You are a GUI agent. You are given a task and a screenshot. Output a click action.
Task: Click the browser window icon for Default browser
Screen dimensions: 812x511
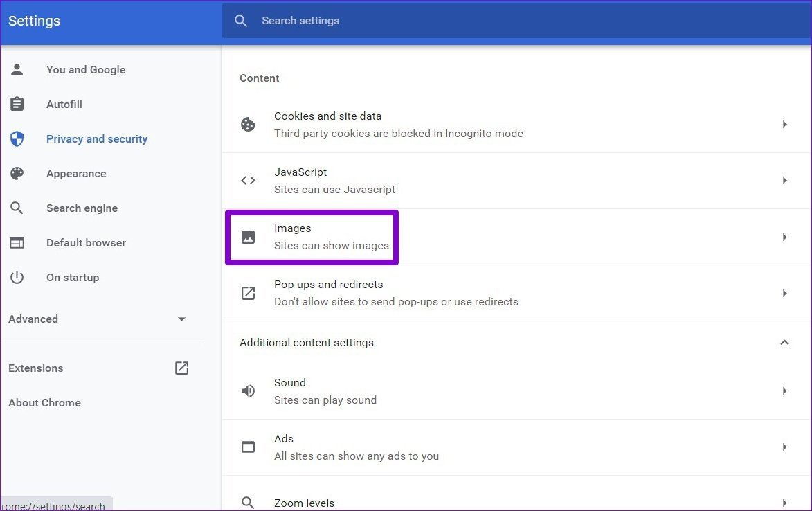coord(17,243)
